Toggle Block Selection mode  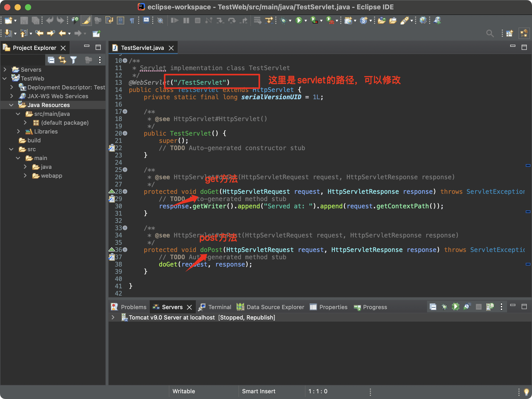pos(121,20)
